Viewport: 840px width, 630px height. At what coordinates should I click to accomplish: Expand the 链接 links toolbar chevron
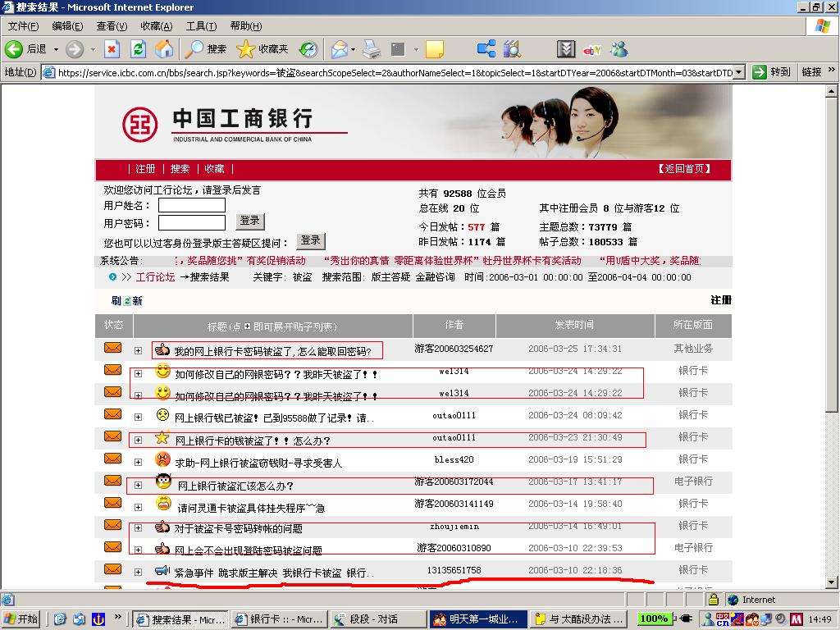click(x=832, y=70)
